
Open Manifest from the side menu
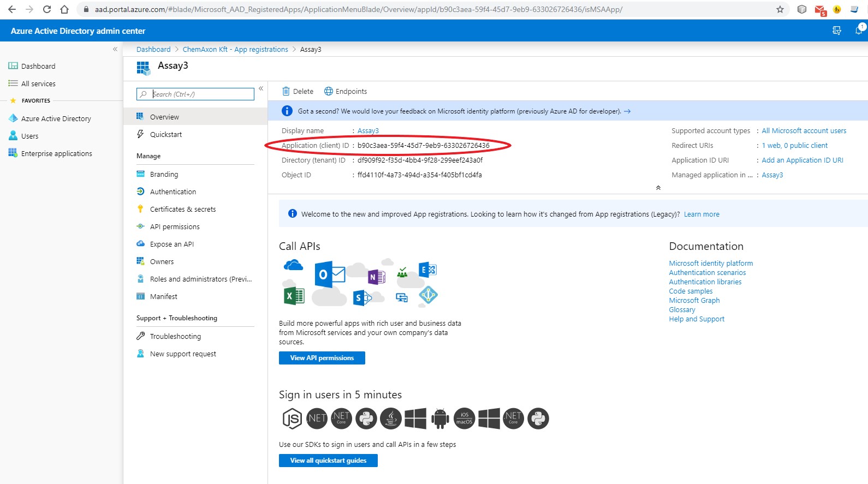163,296
